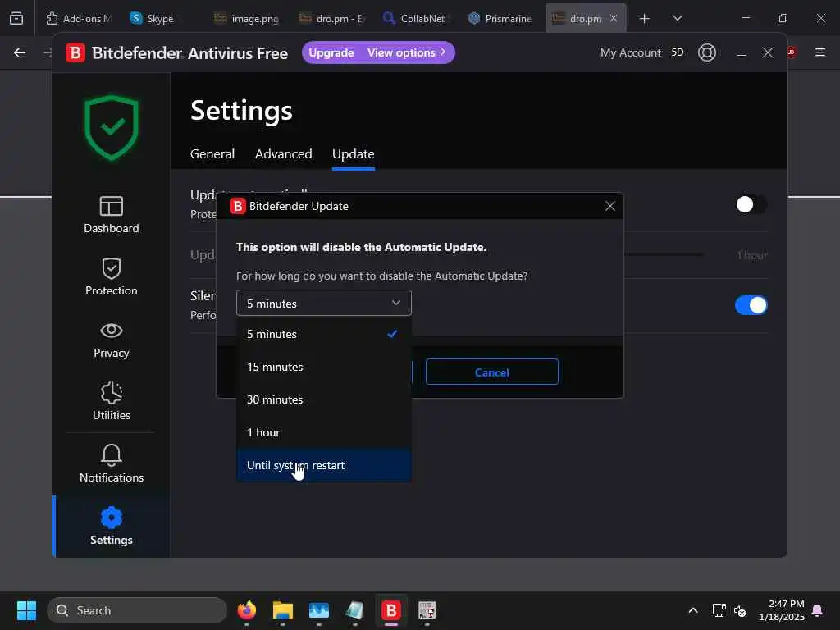Open the Photos app taskbar icon
840x630 pixels.
[319, 610]
